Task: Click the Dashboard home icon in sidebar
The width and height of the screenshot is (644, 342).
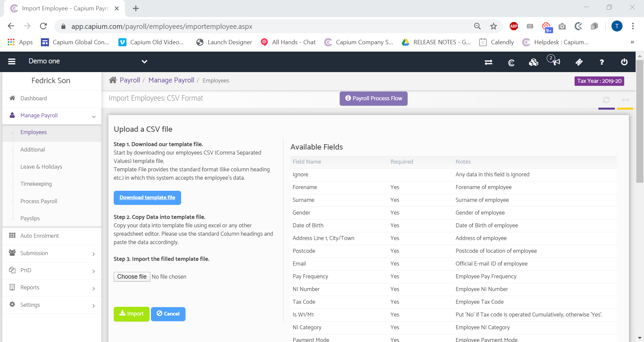Action: tap(12, 98)
